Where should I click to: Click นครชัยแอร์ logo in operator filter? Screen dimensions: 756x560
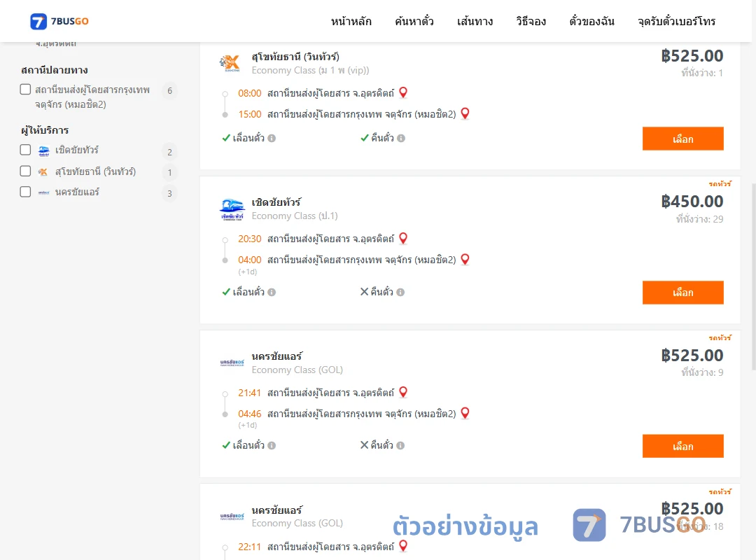[x=44, y=192]
